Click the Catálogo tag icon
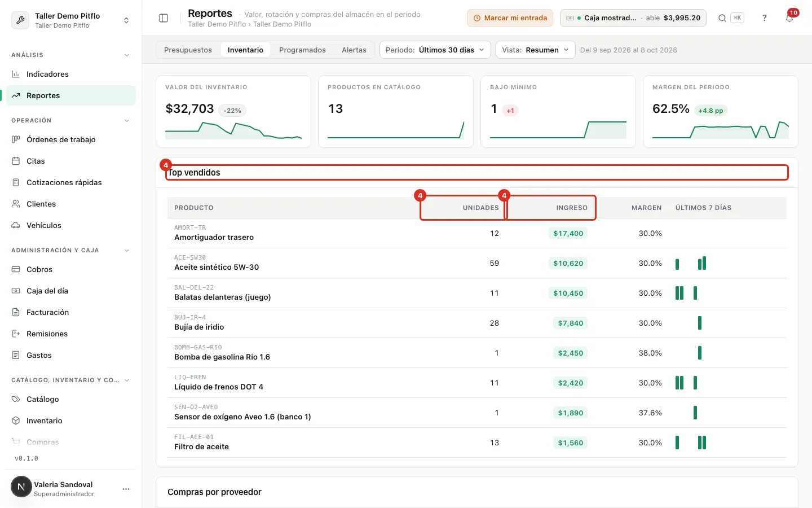The width and height of the screenshot is (812, 508). (16, 399)
